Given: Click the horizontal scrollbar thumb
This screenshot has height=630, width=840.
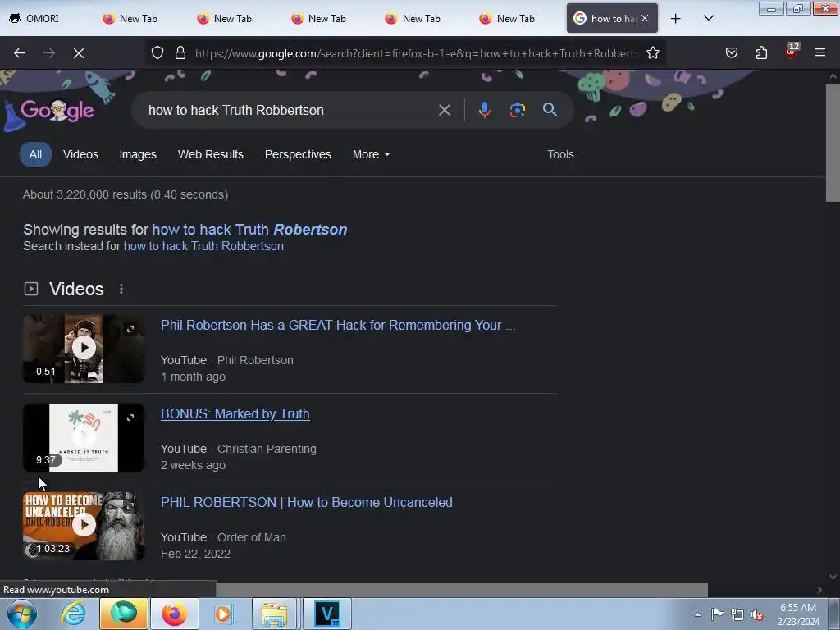Looking at the screenshot, I should 462,590.
